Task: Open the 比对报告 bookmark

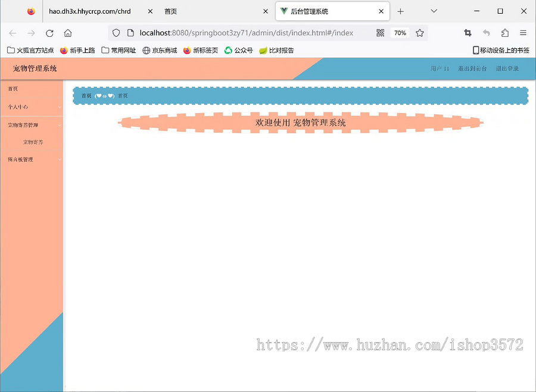Action: (x=276, y=51)
